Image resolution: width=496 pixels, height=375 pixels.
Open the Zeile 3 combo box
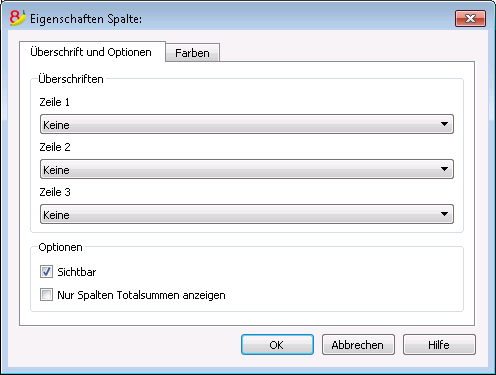pyautogui.click(x=247, y=214)
